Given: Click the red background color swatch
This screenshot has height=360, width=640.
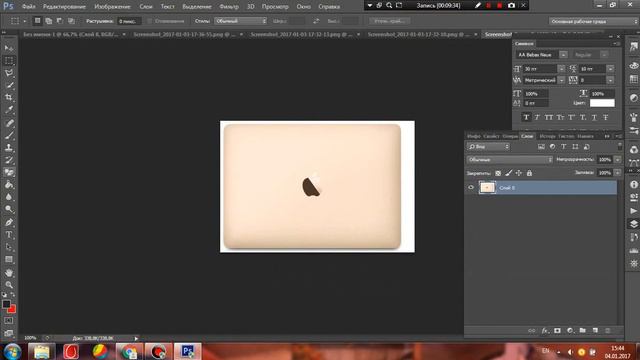Looking at the screenshot, I should tap(12, 310).
